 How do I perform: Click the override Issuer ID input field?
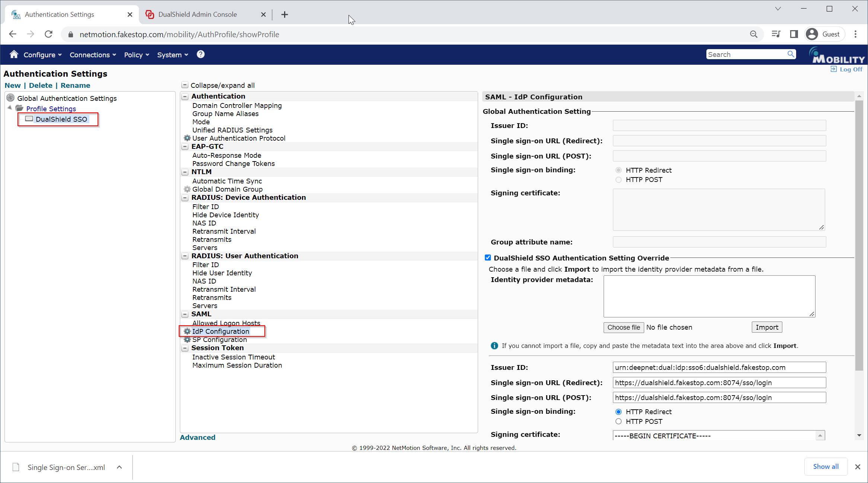tap(719, 368)
